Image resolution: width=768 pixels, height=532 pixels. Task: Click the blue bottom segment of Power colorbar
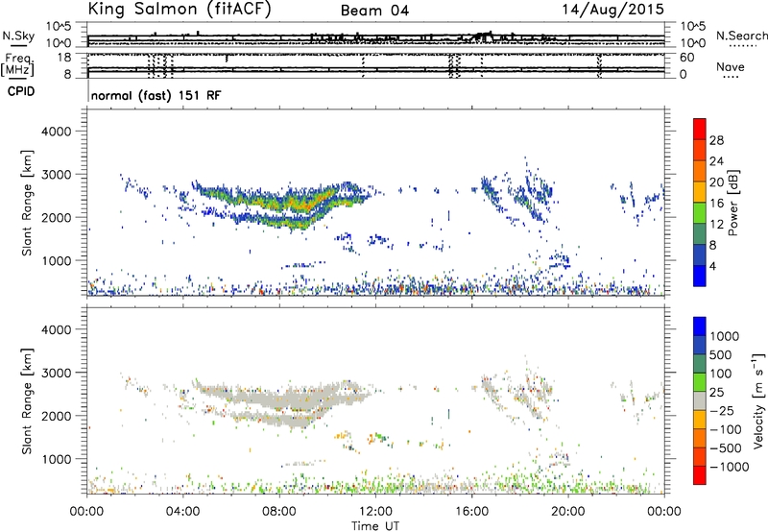700,276
